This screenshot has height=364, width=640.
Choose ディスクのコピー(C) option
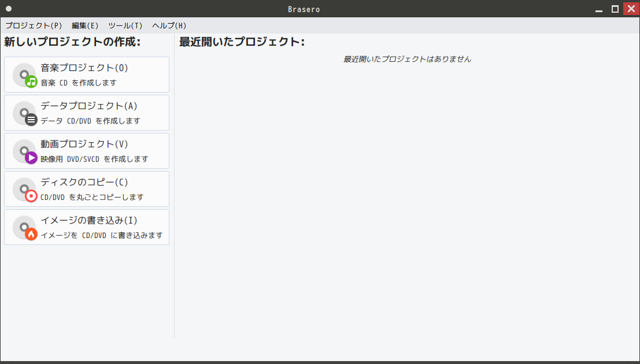click(x=87, y=189)
